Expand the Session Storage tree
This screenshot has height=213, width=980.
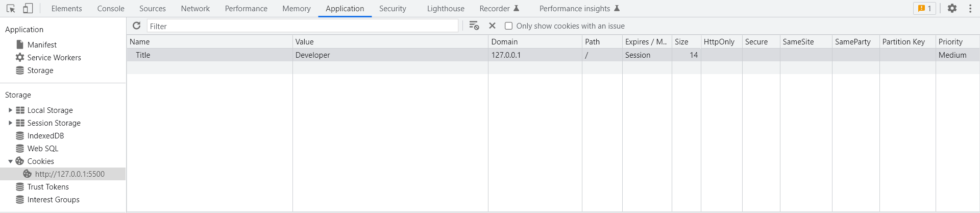tap(10, 123)
